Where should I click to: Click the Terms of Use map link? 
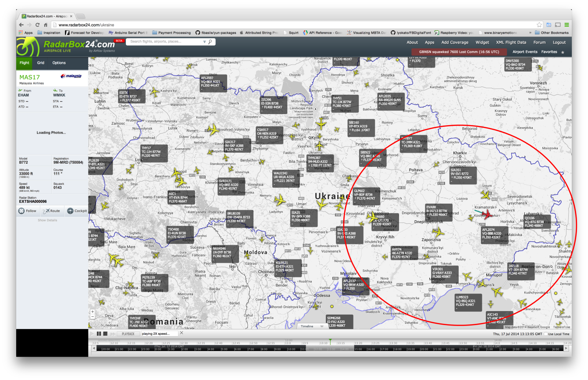[x=562, y=327]
